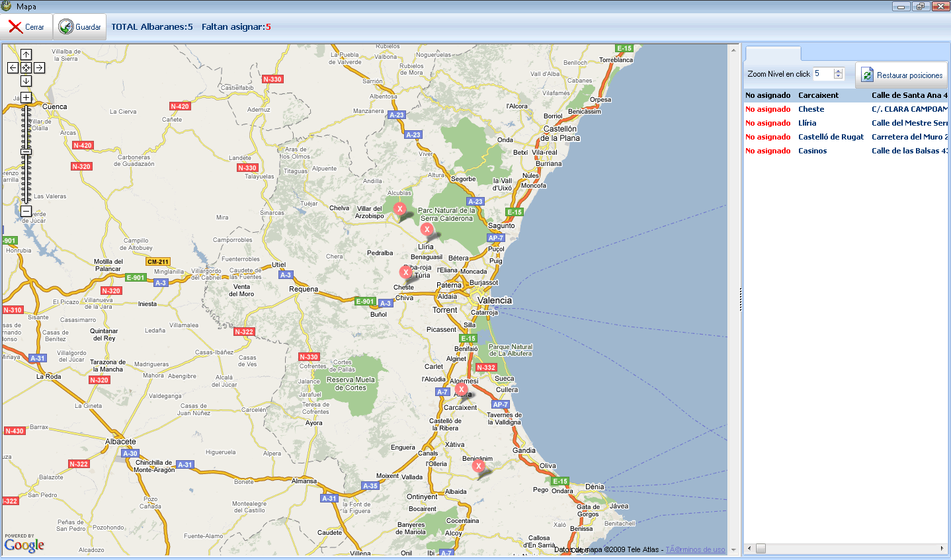Click the map pan up arrow
The height and width of the screenshot is (560, 951).
pyautogui.click(x=26, y=55)
